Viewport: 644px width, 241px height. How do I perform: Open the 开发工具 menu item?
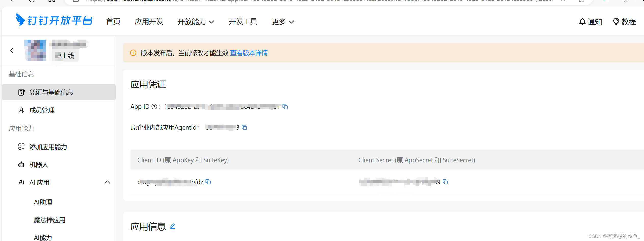point(243,22)
